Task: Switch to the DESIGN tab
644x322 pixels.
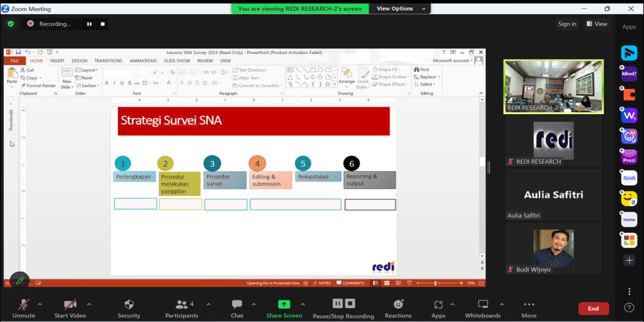Action: pos(80,61)
